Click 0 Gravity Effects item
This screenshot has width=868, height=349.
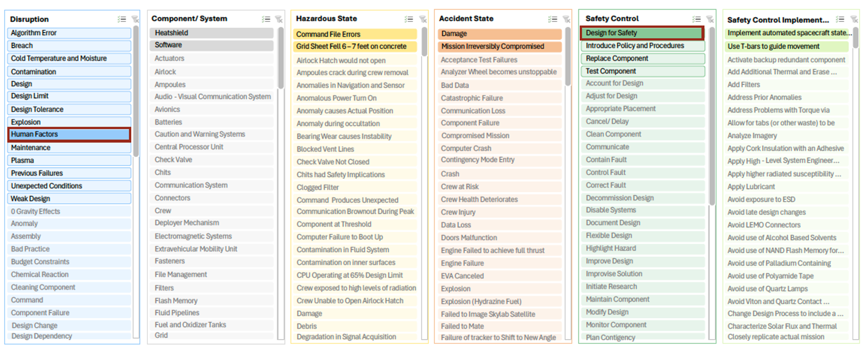69,211
